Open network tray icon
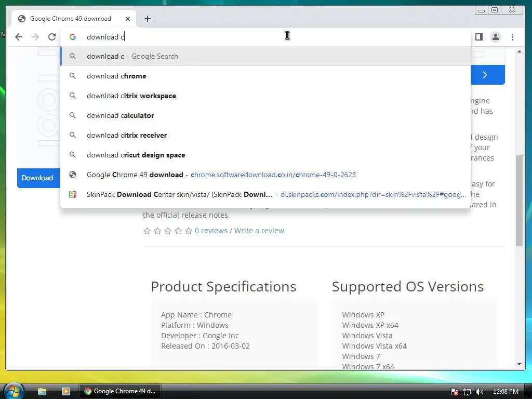 [x=467, y=392]
